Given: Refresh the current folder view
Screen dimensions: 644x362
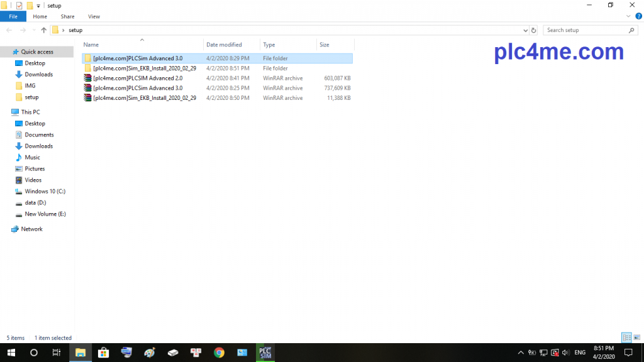Looking at the screenshot, I should 534,30.
